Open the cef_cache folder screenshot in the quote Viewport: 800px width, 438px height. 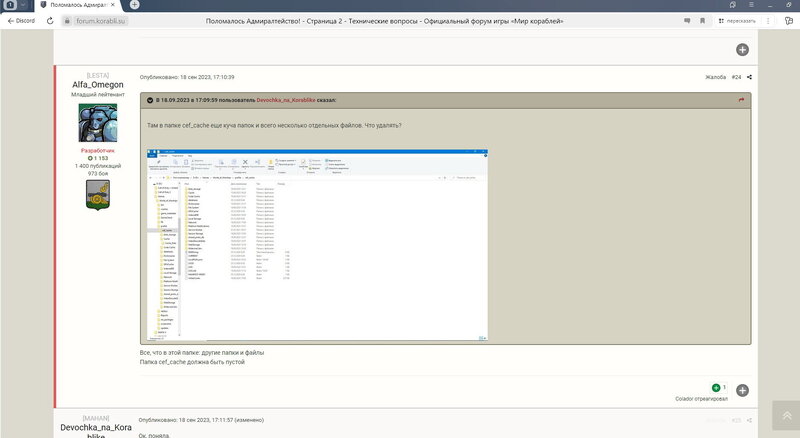click(317, 245)
